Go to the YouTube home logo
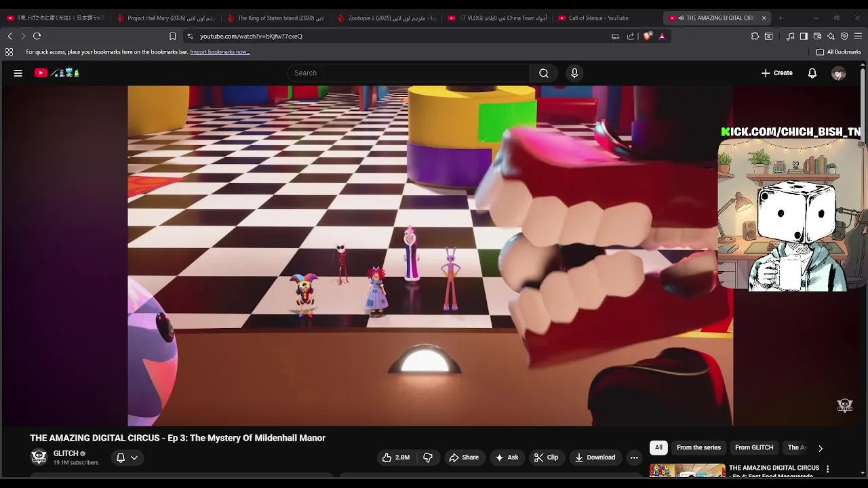The image size is (868, 488). pos(57,73)
